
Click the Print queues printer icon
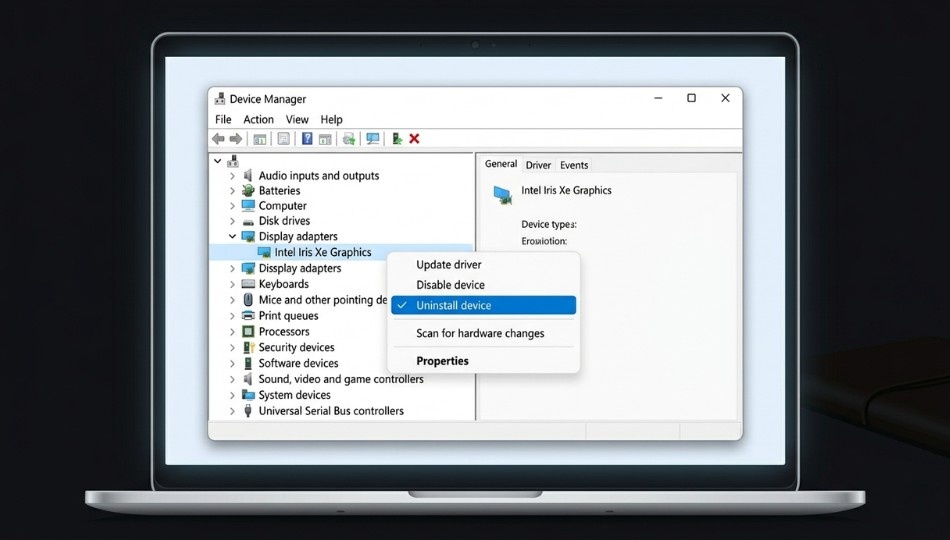click(248, 315)
